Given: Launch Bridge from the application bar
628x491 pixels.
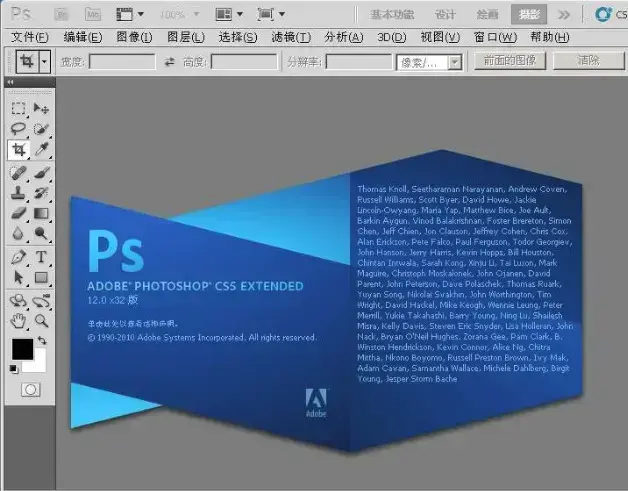Looking at the screenshot, I should (61, 15).
